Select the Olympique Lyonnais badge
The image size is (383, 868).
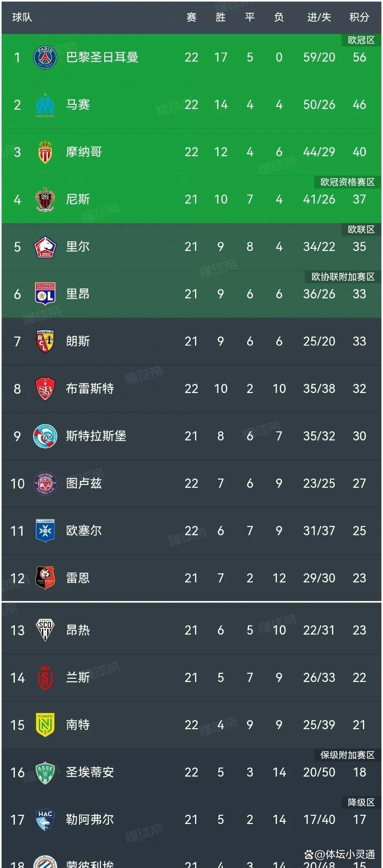tap(45, 294)
